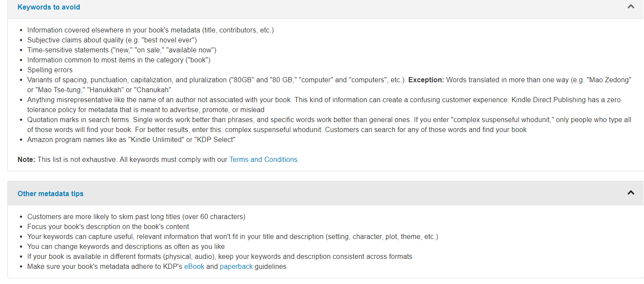Collapse the Other metadata tips chevron arrow

coord(631,193)
